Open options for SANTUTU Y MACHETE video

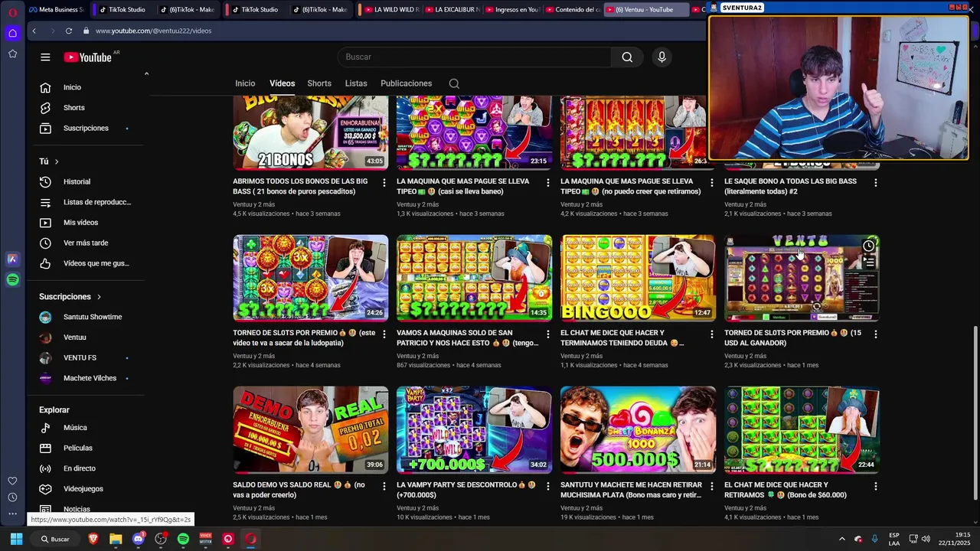pyautogui.click(x=712, y=486)
